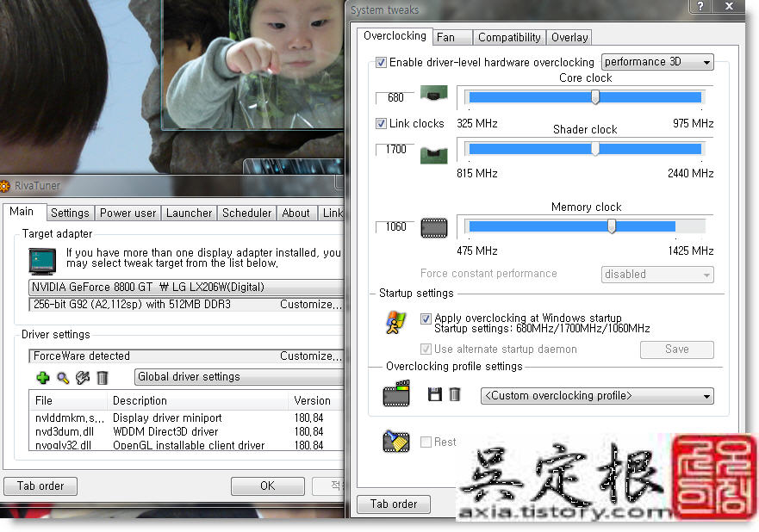759x532 pixels.
Task: Click Customize next to 256-bit G92 adapter
Action: 311,305
